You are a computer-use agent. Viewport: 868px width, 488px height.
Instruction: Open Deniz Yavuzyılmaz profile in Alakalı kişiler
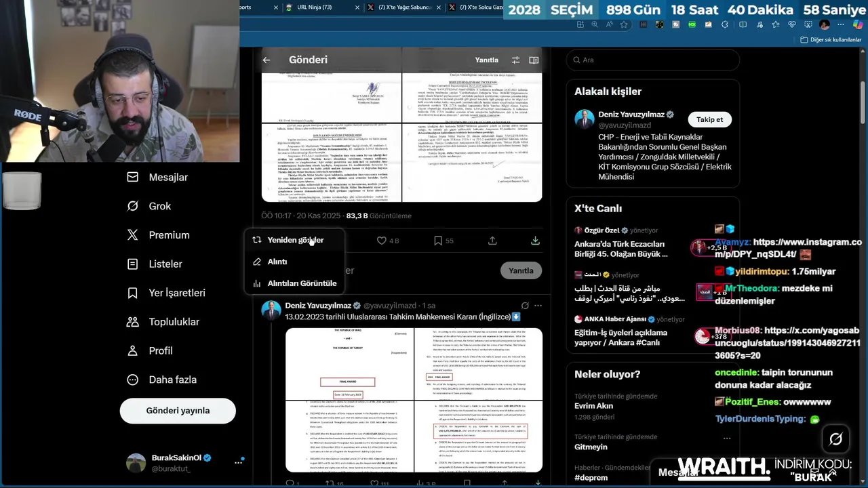click(x=630, y=115)
